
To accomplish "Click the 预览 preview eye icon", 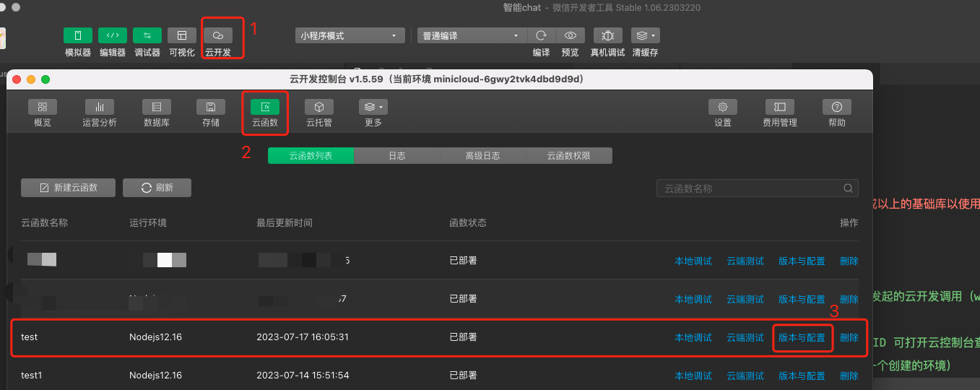I will click(571, 35).
